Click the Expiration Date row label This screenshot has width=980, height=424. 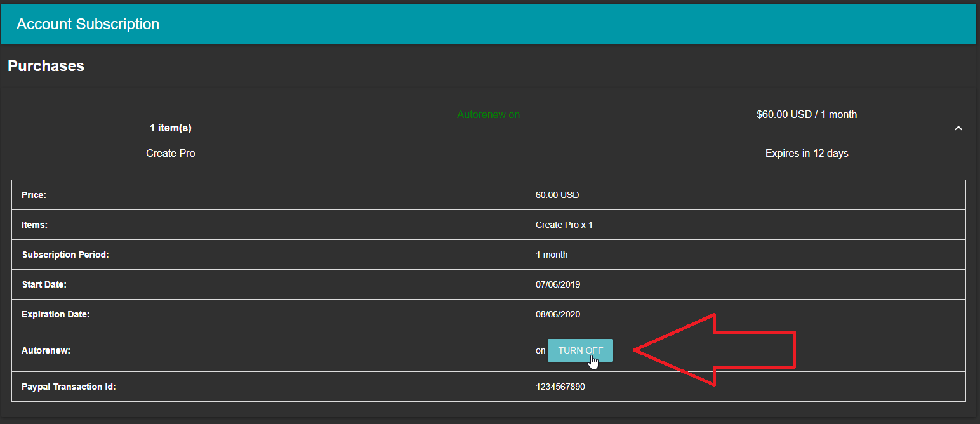(56, 314)
